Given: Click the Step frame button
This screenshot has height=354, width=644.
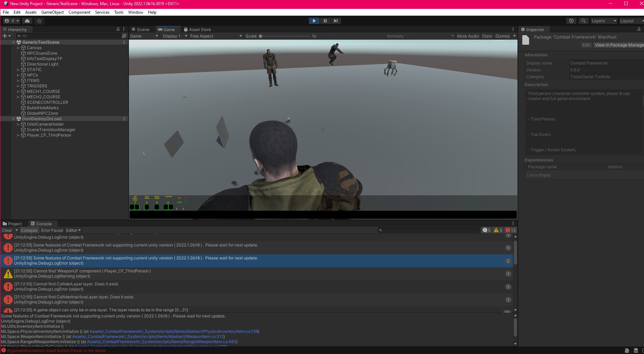Looking at the screenshot, I should pos(336,21).
